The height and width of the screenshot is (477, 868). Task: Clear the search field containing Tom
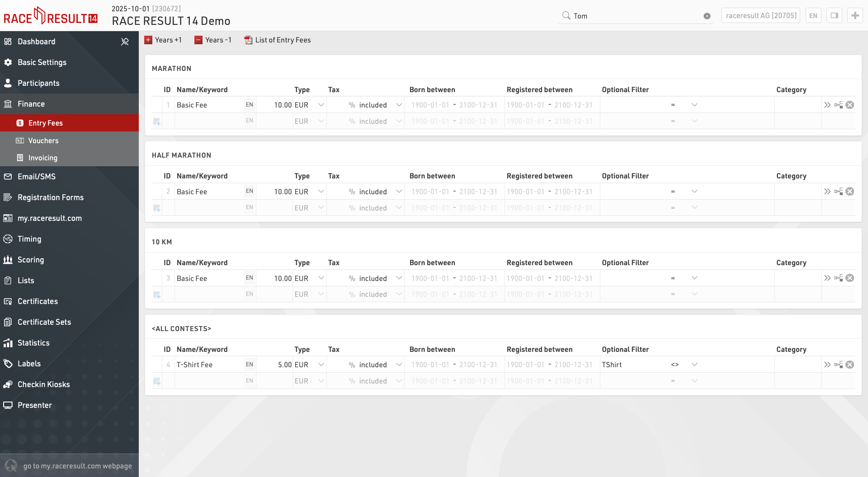coord(707,16)
